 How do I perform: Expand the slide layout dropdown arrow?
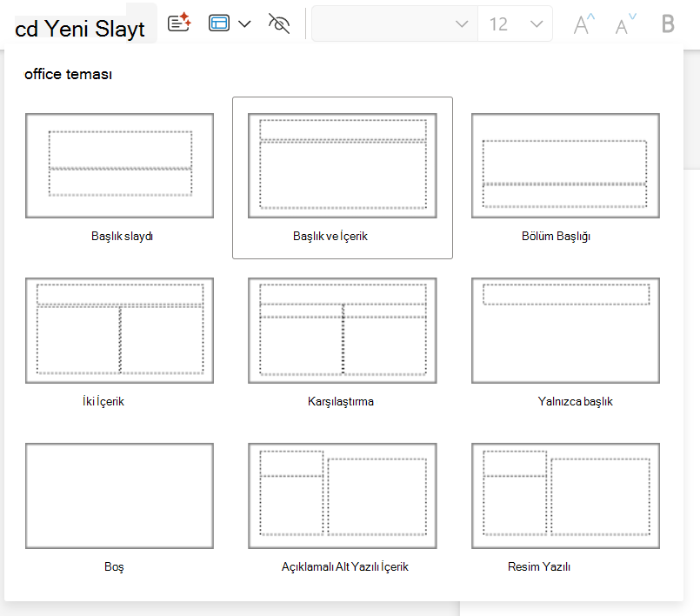244,23
